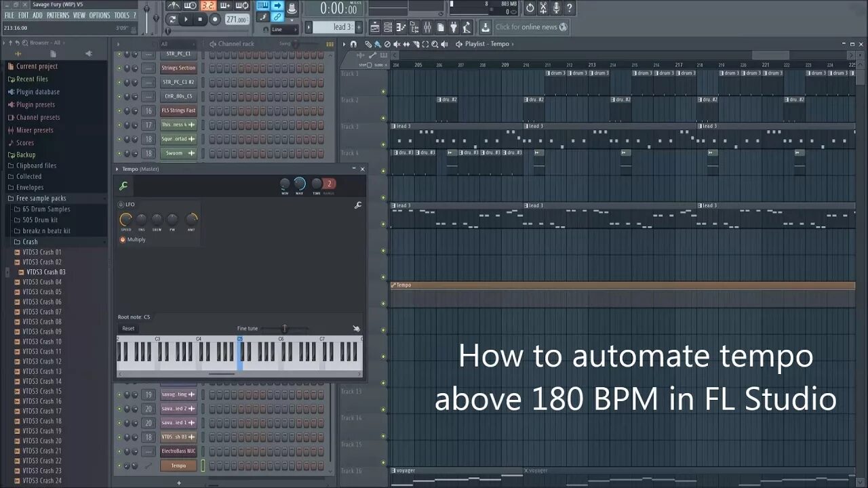Click the undo history icon
The width and height of the screenshot is (868, 488).
coord(530,8)
